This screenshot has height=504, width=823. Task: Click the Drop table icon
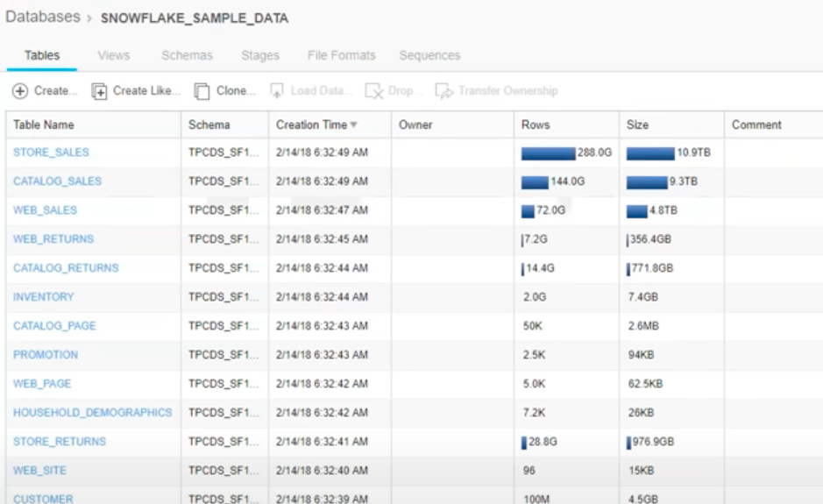point(373,91)
